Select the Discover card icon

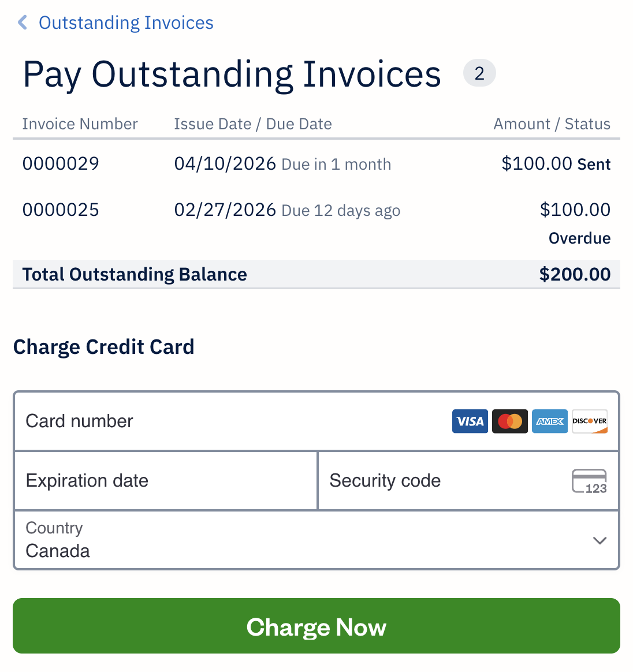pyautogui.click(x=589, y=421)
